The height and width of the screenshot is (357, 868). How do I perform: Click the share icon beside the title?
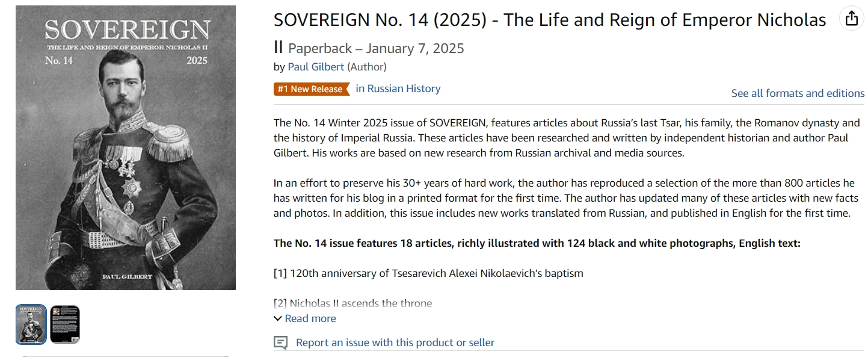[851, 19]
